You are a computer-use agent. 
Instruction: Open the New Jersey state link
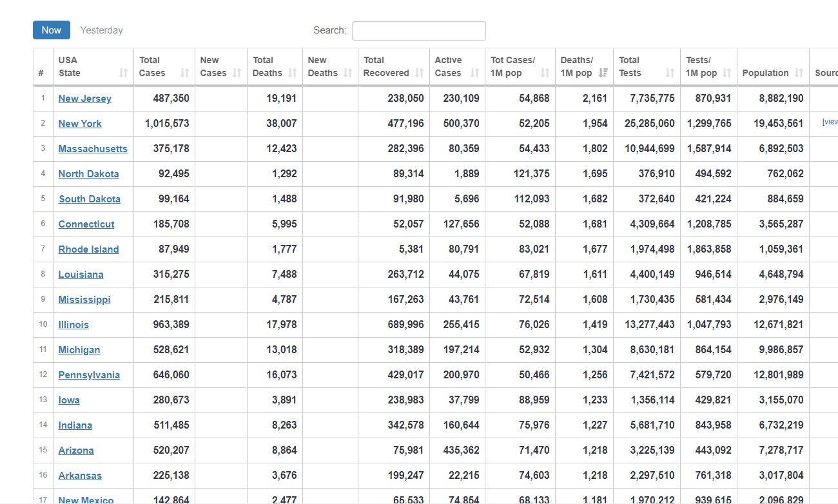[84, 99]
